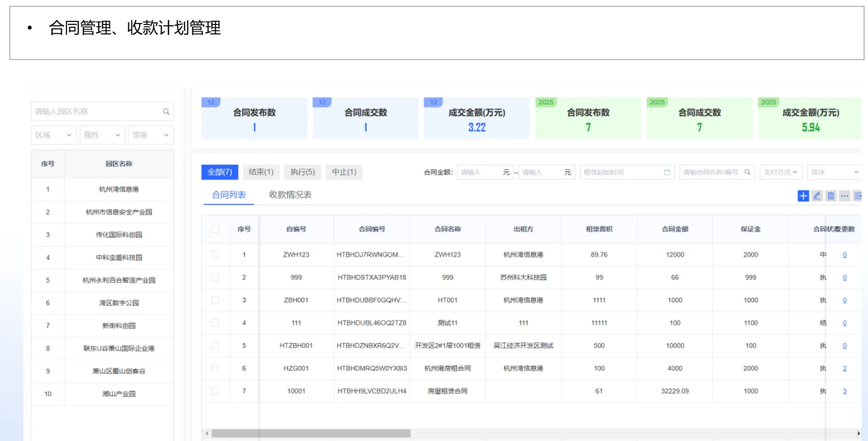Click the search icon in park name field
The image size is (868, 441).
(x=166, y=111)
